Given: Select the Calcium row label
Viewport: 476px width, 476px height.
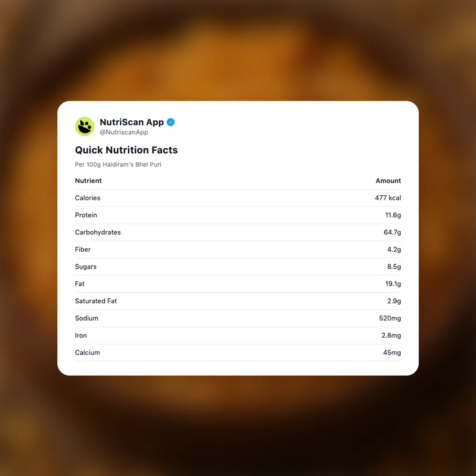Looking at the screenshot, I should (x=87, y=353).
